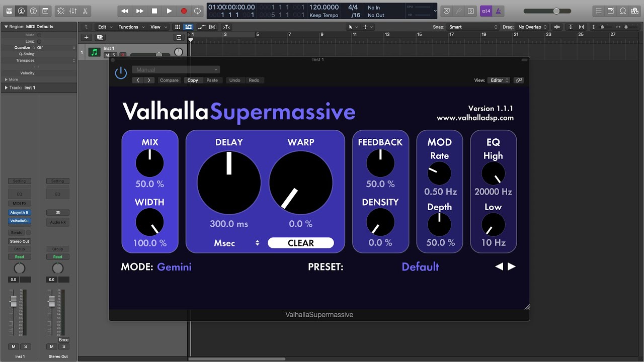Open the Edit menu in the Tracks area

tap(104, 27)
